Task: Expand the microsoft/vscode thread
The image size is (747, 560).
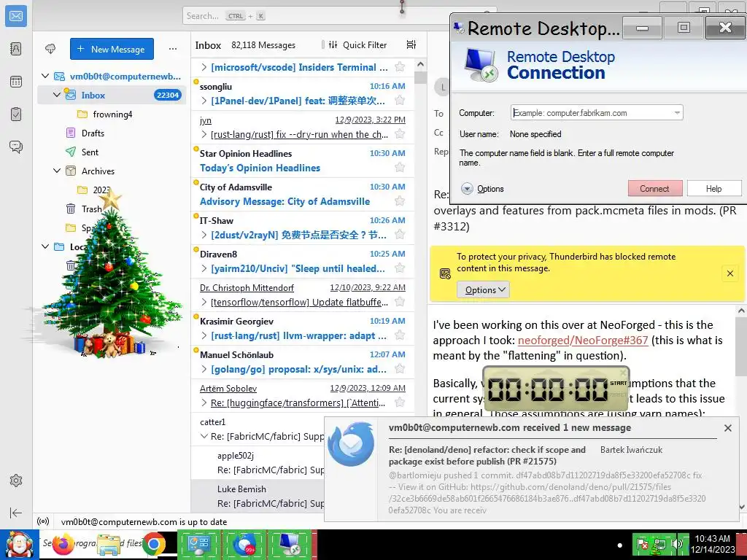Action: click(x=204, y=67)
